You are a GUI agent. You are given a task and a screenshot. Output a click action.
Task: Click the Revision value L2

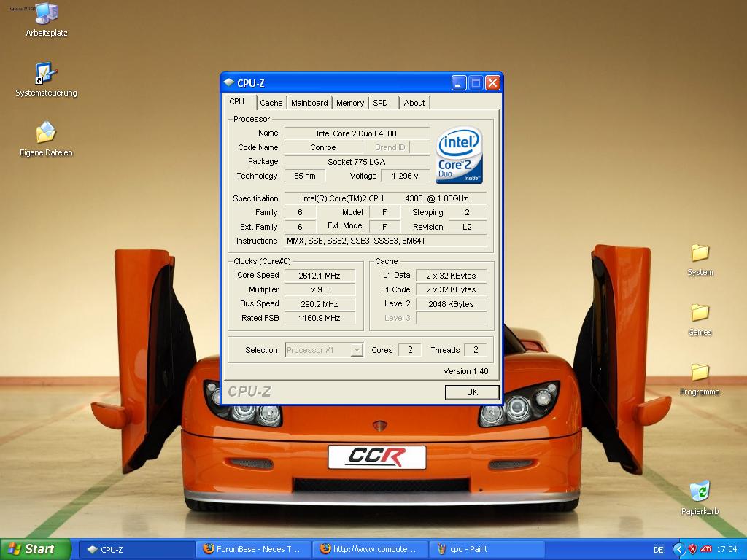[x=468, y=227]
